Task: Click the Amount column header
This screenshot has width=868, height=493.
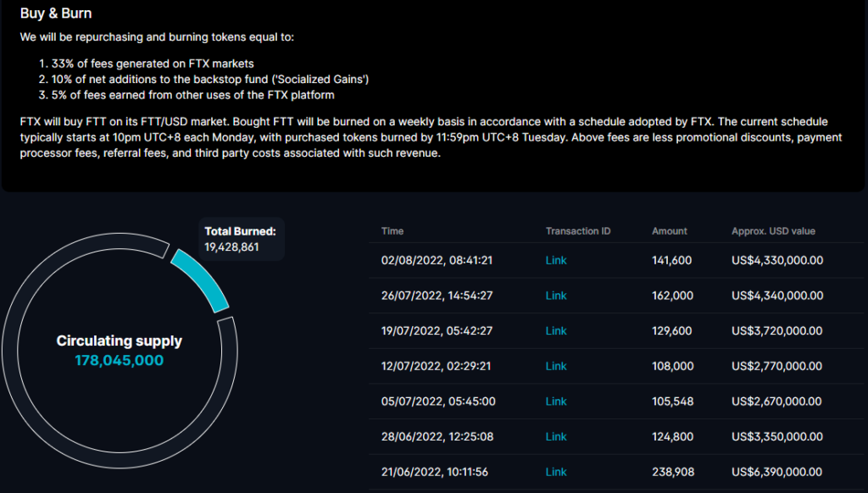Action: pos(670,231)
